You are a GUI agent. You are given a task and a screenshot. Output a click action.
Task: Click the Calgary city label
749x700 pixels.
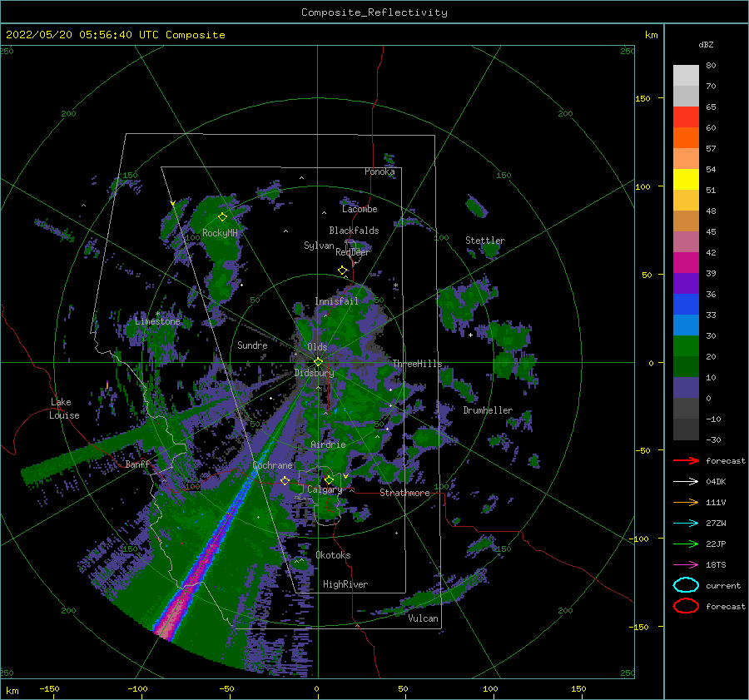click(325, 489)
